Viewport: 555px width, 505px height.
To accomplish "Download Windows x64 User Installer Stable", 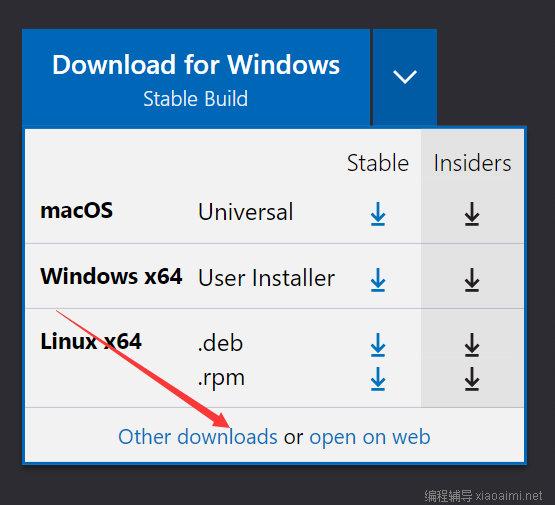I will point(378,280).
